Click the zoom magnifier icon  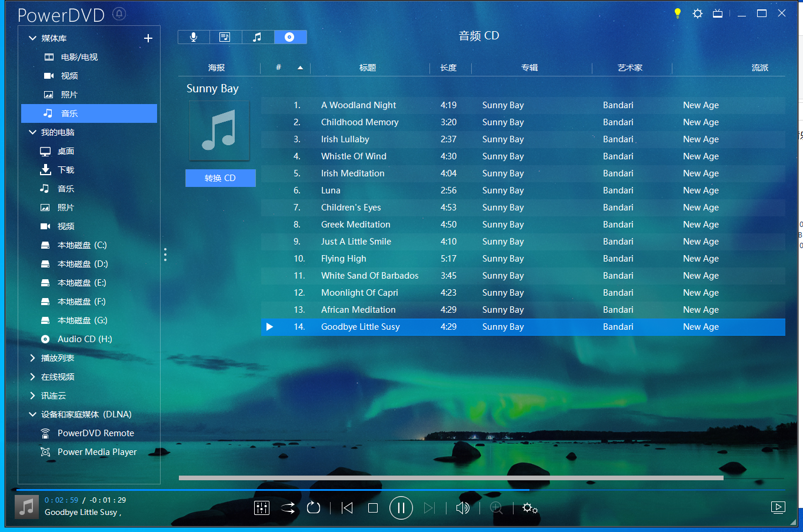(497, 508)
